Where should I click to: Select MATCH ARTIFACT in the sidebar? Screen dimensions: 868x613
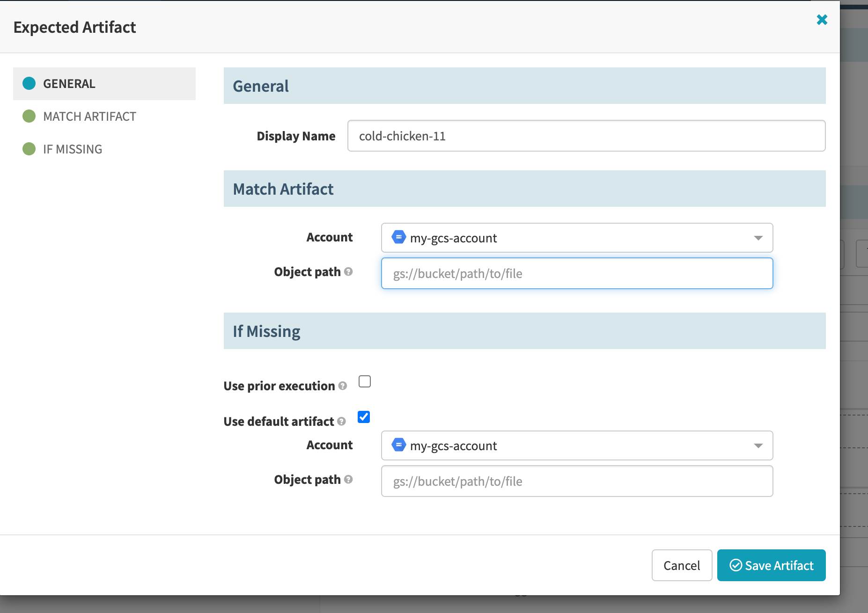coord(89,116)
